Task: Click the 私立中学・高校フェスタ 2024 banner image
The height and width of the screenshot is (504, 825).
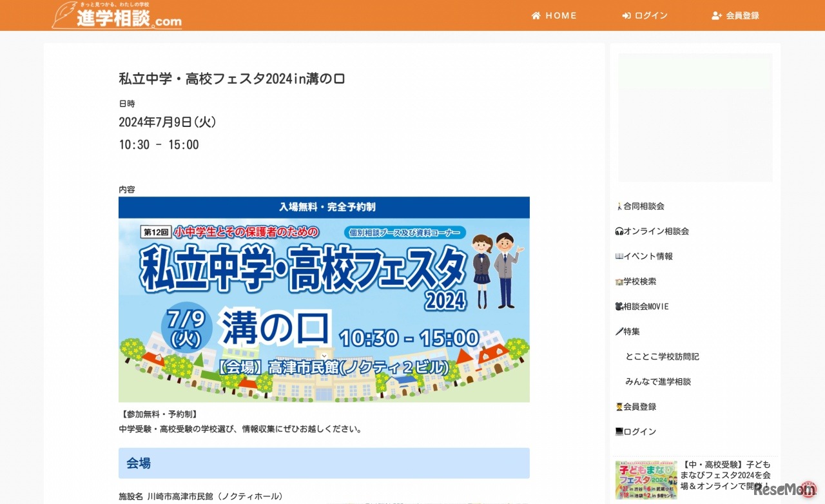Action: (x=324, y=300)
